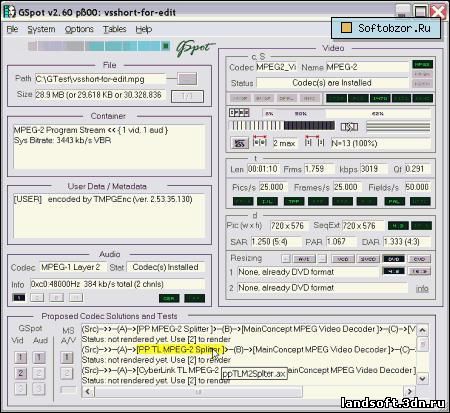Click the analysis progress bar beside GSpot logo
Image resolution: width=450 pixels, height=413 pixels.
click(x=99, y=46)
